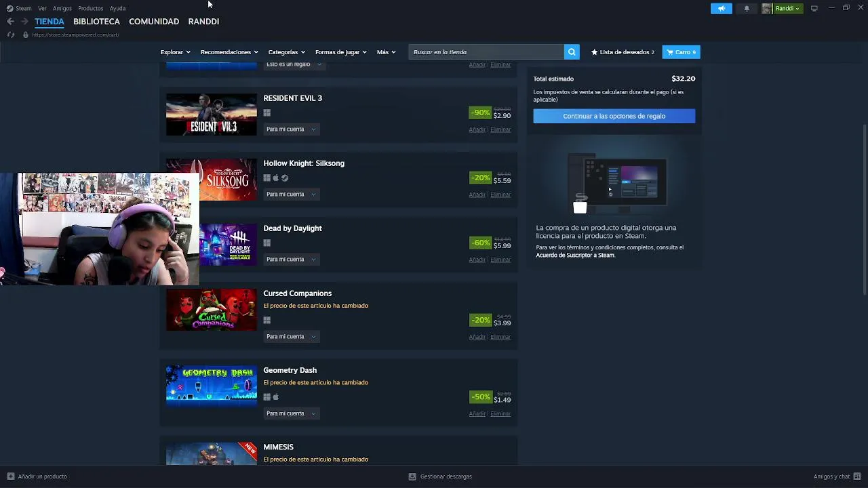
Task: Click Eliminar for Resident Evil 3
Action: [x=500, y=129]
